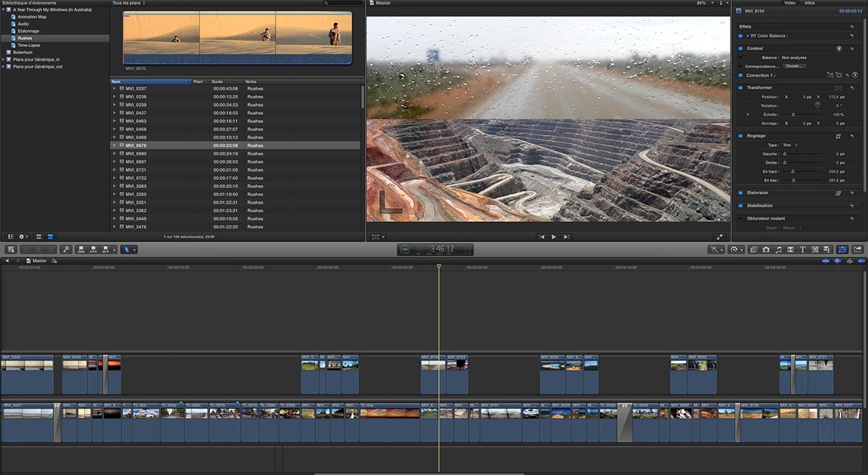868x475 pixels.
Task: Expand the RT Color Balance parameters
Action: pyautogui.click(x=748, y=35)
